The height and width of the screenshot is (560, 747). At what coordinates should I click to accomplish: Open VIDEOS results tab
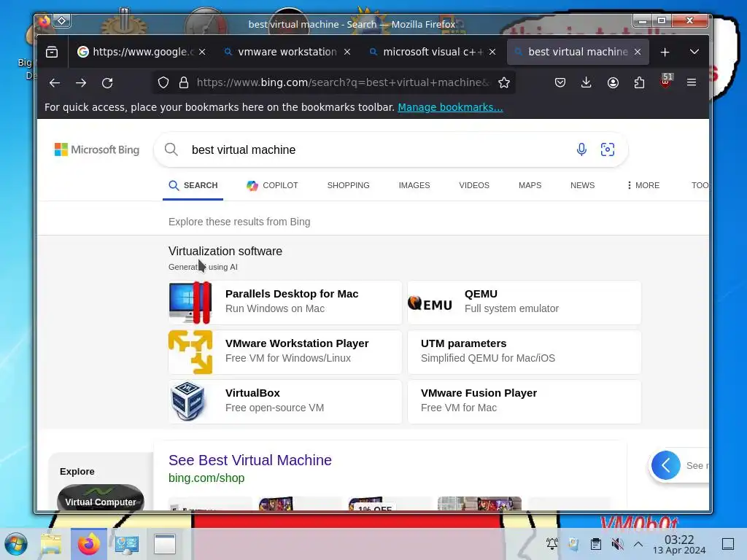click(x=474, y=185)
